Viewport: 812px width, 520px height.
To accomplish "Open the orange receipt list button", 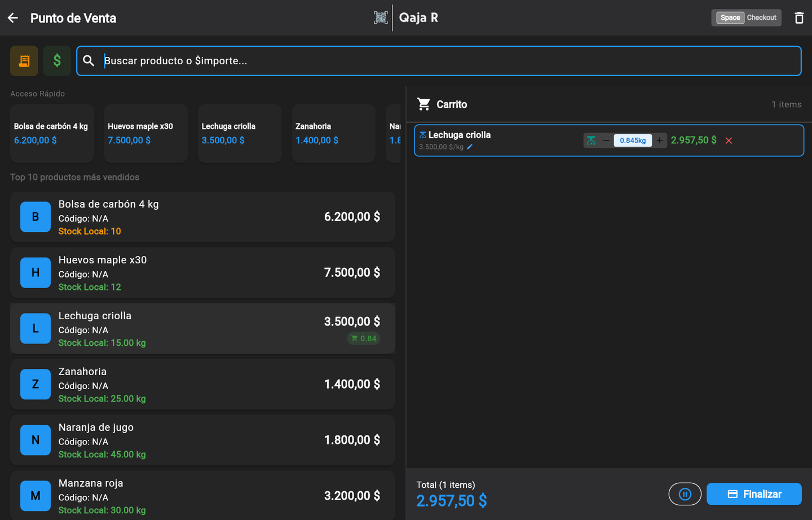I will pyautogui.click(x=24, y=61).
